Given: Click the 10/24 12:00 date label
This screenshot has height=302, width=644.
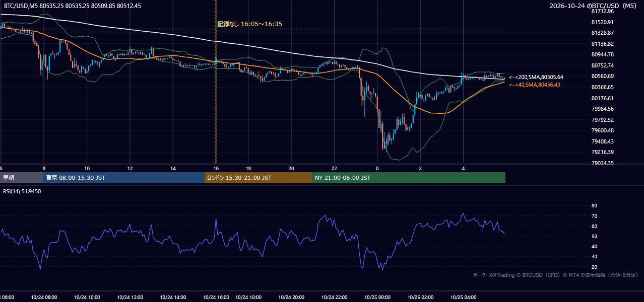Looking at the screenshot, I should [131, 297].
